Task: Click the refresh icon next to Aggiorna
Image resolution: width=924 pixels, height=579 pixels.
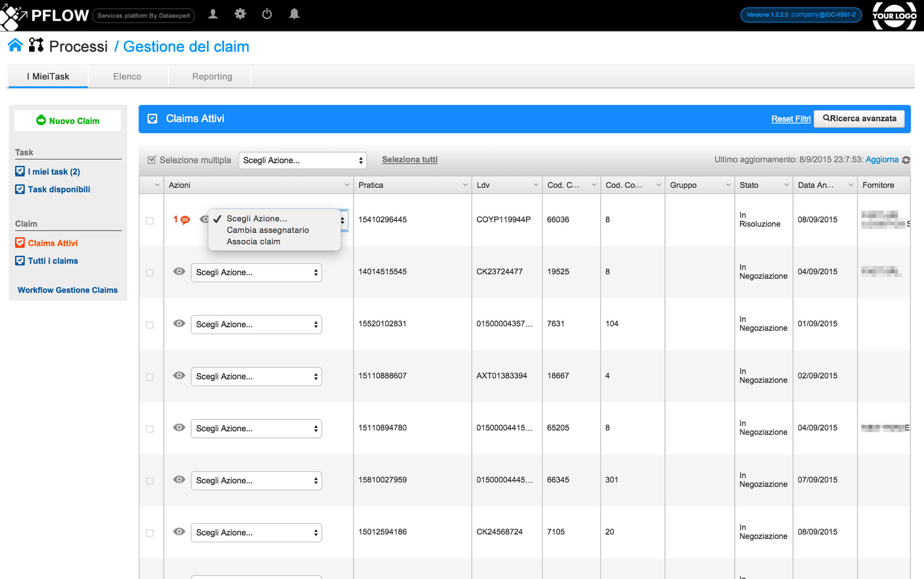Action: coord(906,160)
